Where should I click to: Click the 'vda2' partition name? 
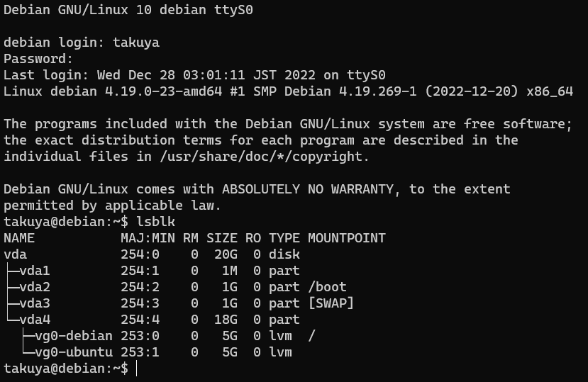[x=35, y=287]
